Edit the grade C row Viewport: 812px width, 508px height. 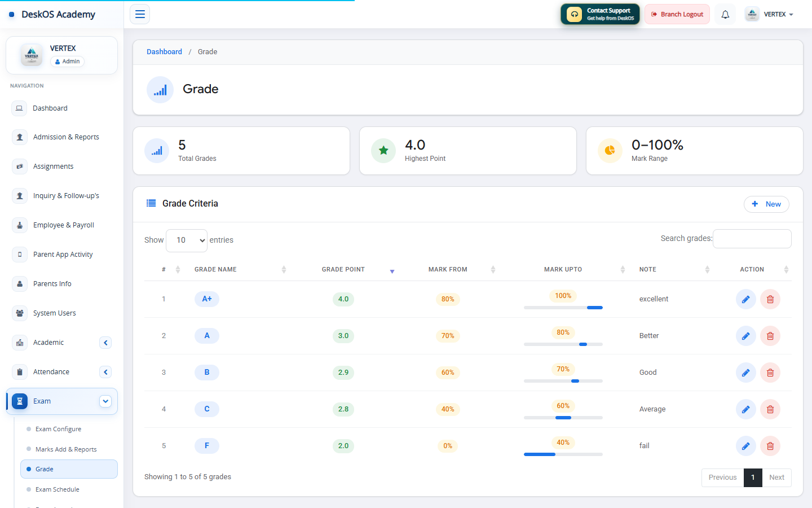click(745, 409)
